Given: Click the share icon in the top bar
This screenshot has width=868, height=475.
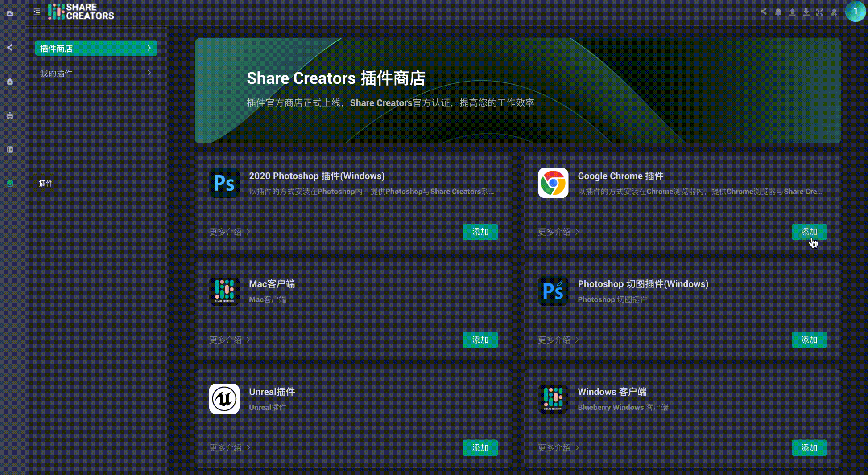Looking at the screenshot, I should coord(764,12).
